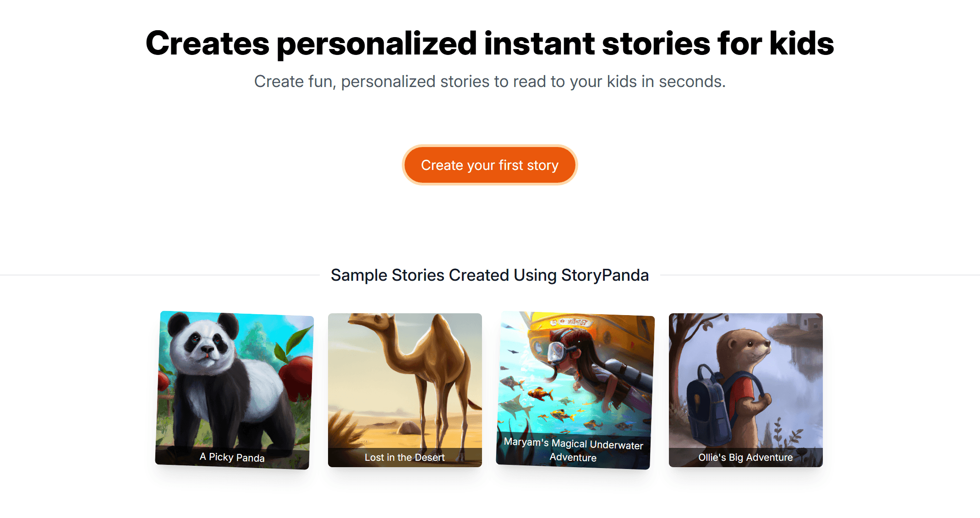Click the Create your first story button
This screenshot has height=518, width=980.
tap(489, 165)
